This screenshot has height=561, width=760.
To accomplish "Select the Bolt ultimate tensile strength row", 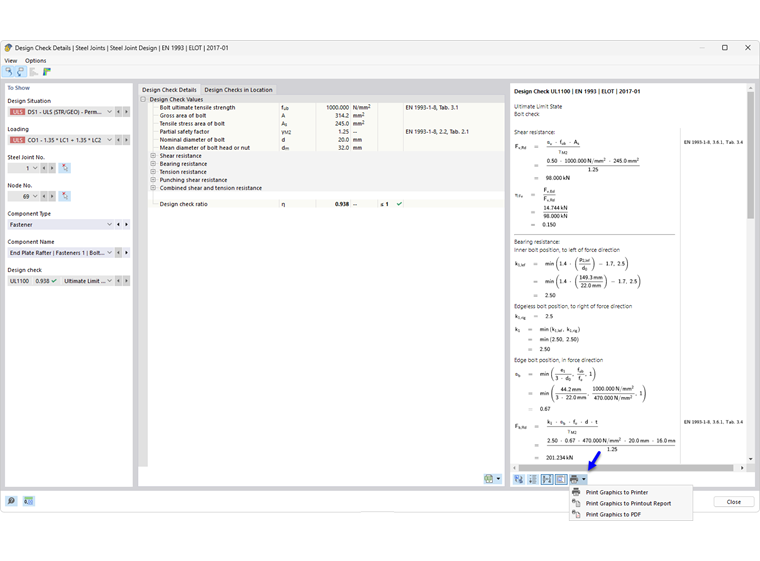I will 326,108.
